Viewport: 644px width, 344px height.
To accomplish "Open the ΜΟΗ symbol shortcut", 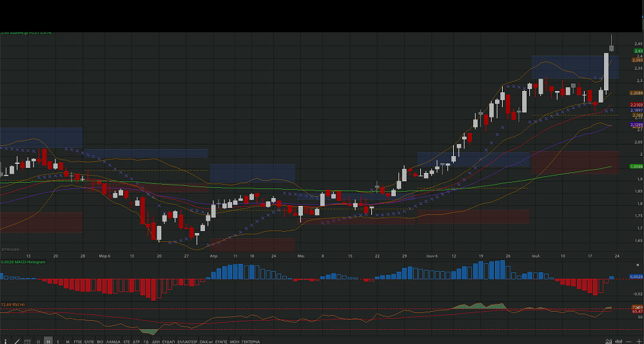I will (x=235, y=341).
